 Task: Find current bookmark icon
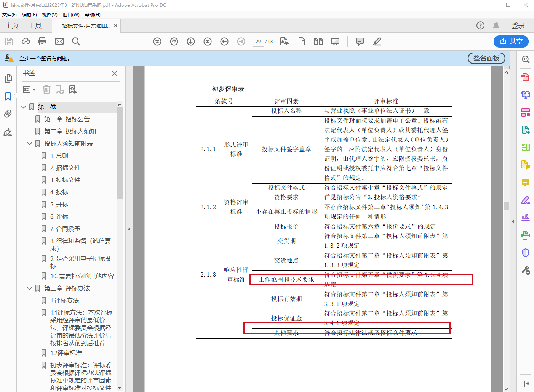[73, 90]
